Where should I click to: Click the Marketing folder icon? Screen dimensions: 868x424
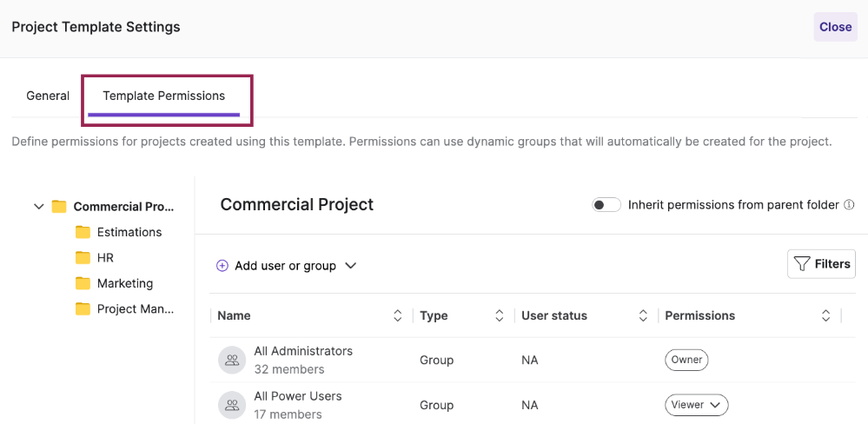(83, 283)
